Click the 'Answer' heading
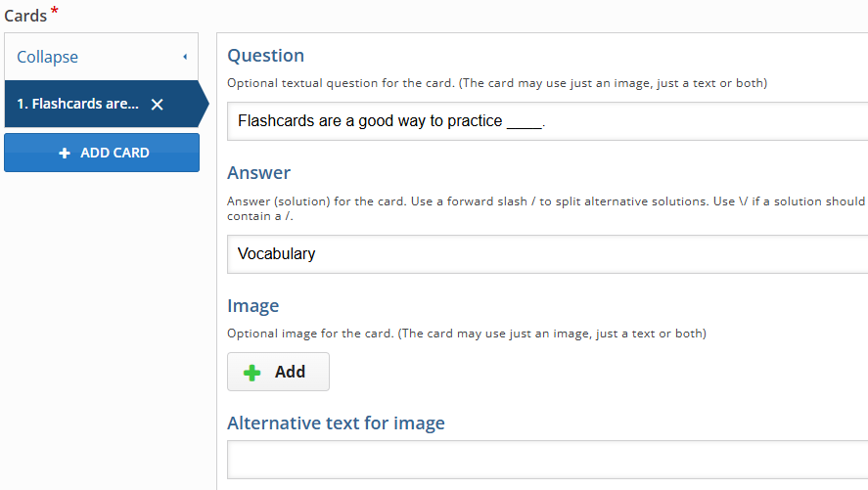Viewport: 868px width, 490px height. (x=258, y=172)
